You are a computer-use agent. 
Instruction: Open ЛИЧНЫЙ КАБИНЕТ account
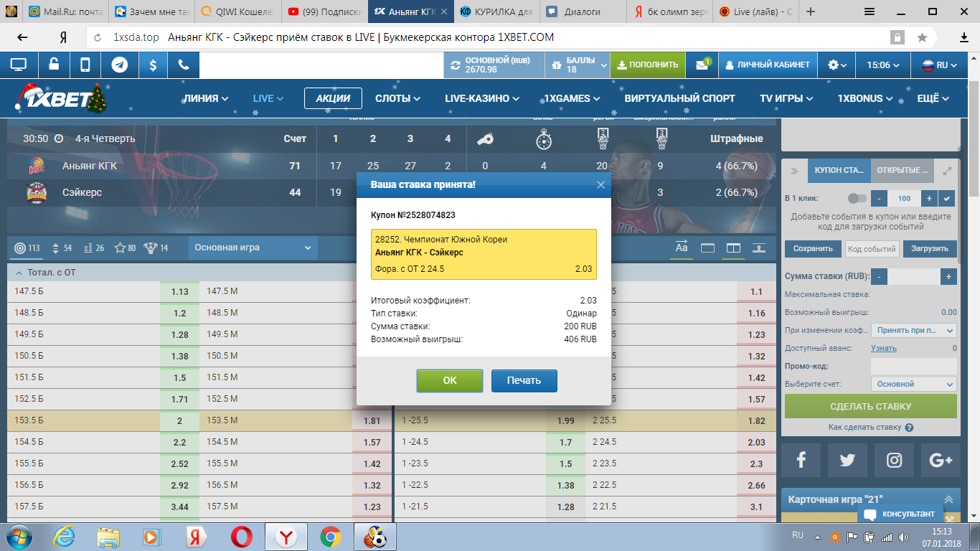coord(767,65)
